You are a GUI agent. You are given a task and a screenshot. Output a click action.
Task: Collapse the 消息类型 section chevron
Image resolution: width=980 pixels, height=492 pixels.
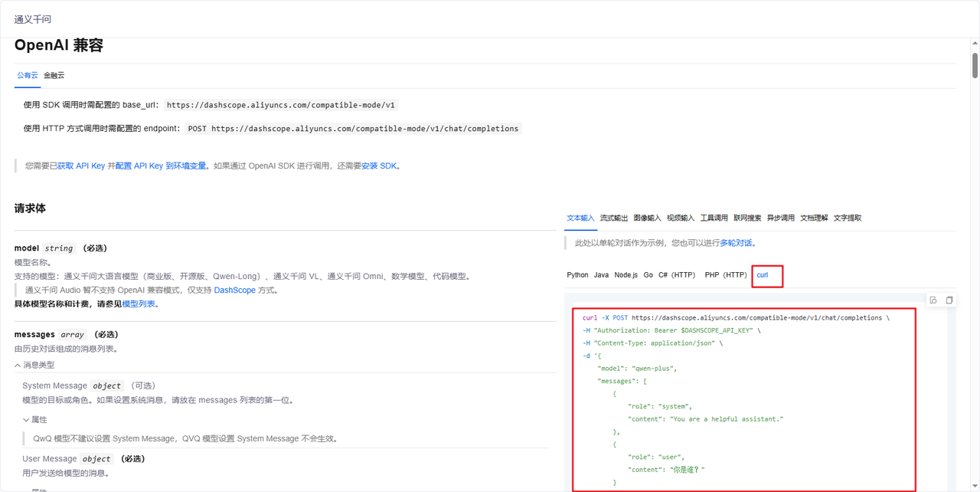pyautogui.click(x=18, y=366)
